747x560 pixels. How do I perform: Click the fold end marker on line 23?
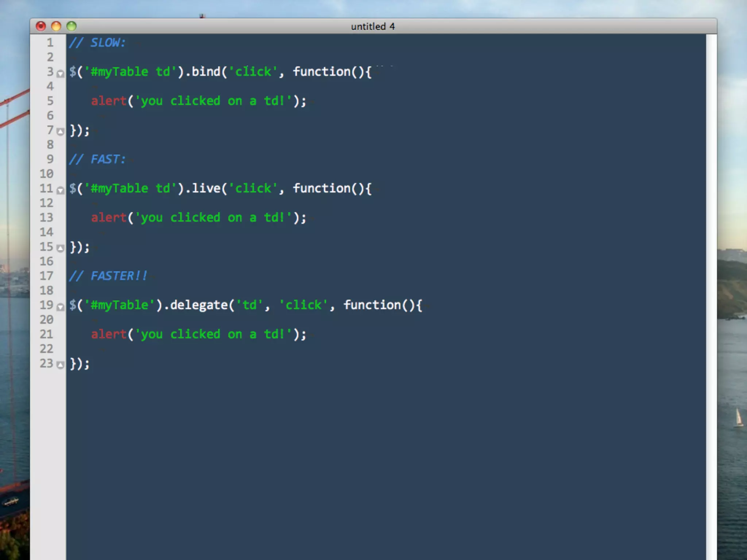tap(61, 365)
